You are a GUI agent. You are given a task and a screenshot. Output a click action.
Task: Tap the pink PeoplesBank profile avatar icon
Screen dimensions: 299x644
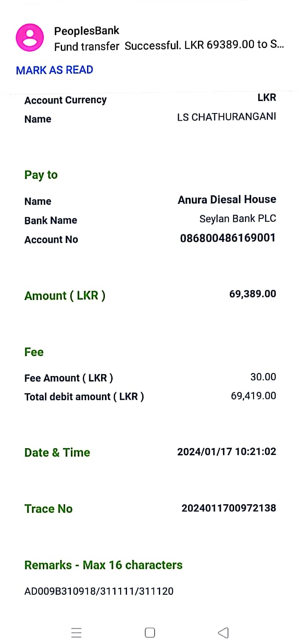[x=30, y=37]
